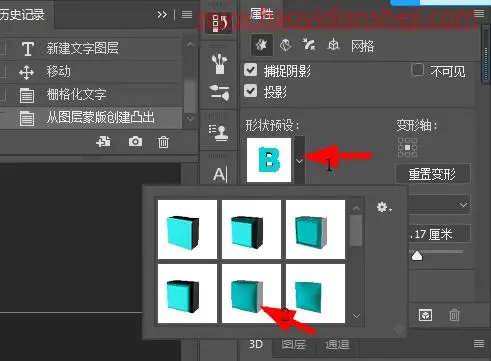Open the Brush settings dock icon

tap(219, 92)
